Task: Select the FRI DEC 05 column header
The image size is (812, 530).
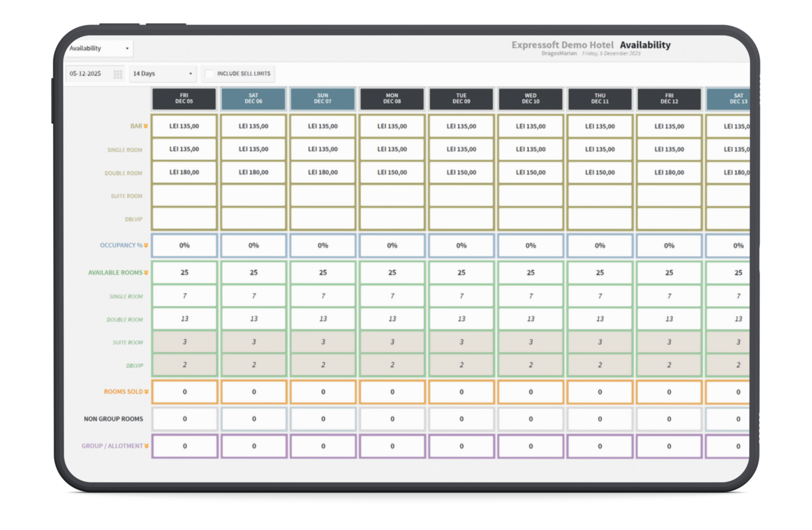Action: pos(184,98)
